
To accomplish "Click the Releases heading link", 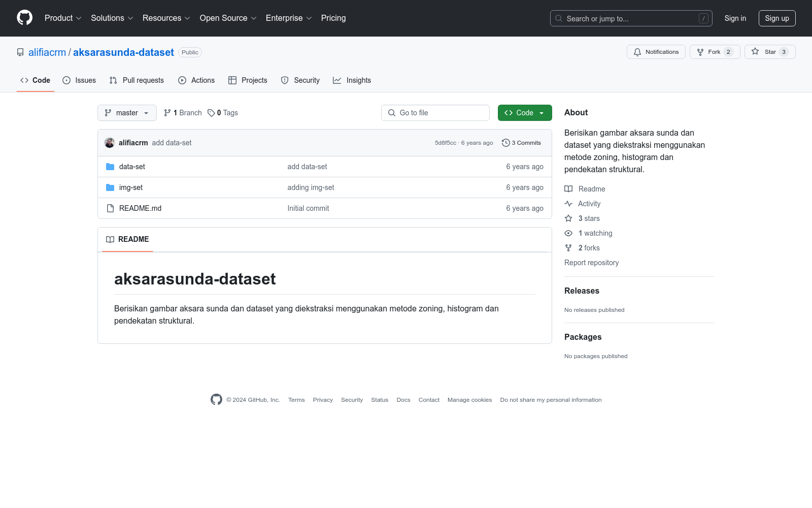I will (x=582, y=291).
